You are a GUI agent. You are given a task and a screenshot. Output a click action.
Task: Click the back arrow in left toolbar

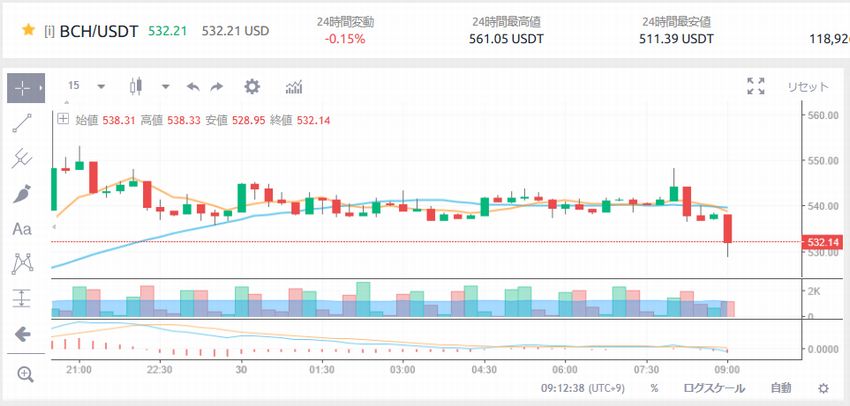click(x=22, y=334)
